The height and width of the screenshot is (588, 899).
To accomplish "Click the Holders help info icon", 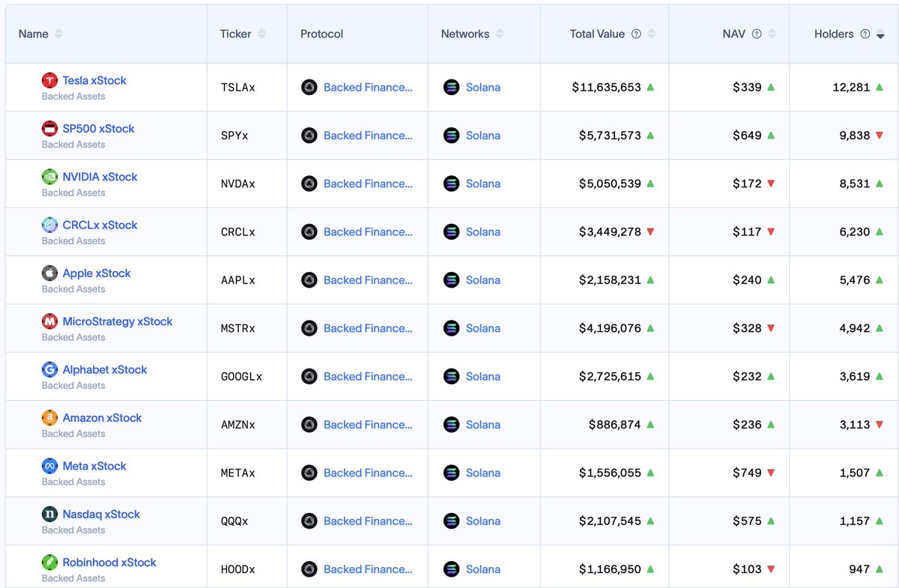I will pos(865,34).
